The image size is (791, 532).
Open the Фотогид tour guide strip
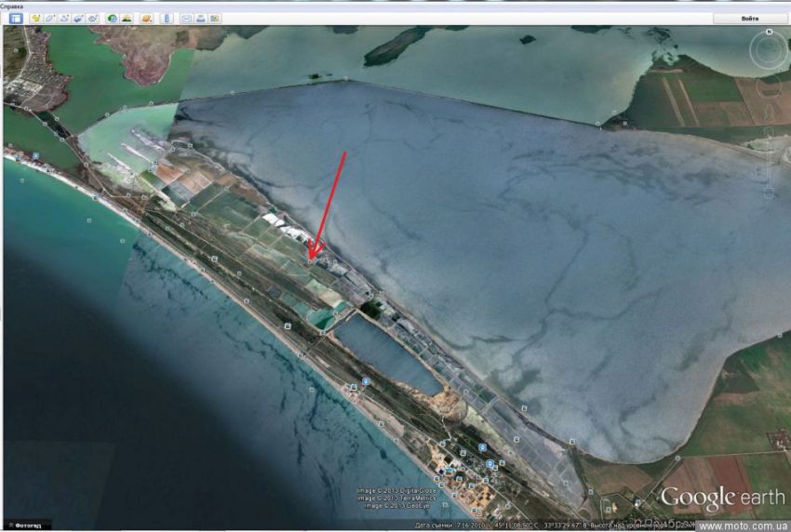25,525
